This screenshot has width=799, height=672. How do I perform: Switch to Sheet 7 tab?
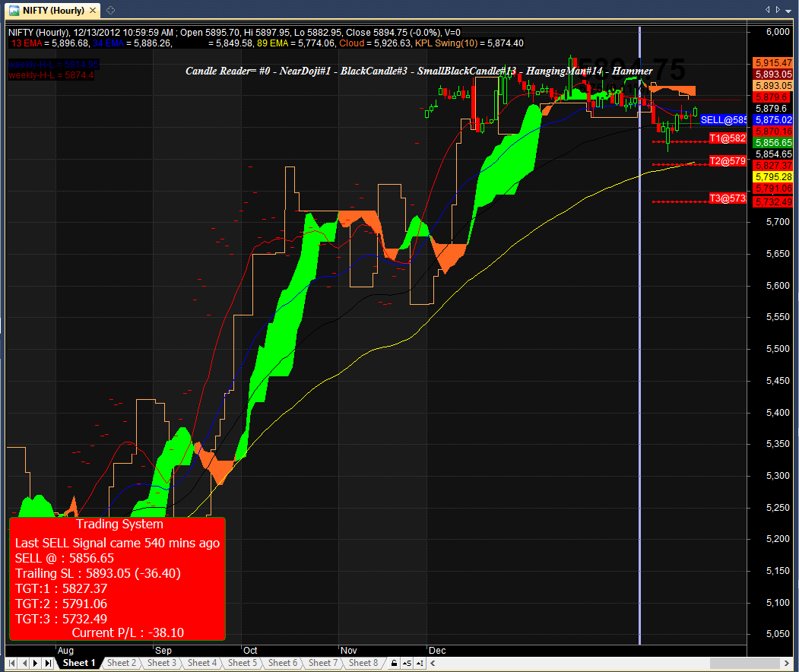click(322, 663)
